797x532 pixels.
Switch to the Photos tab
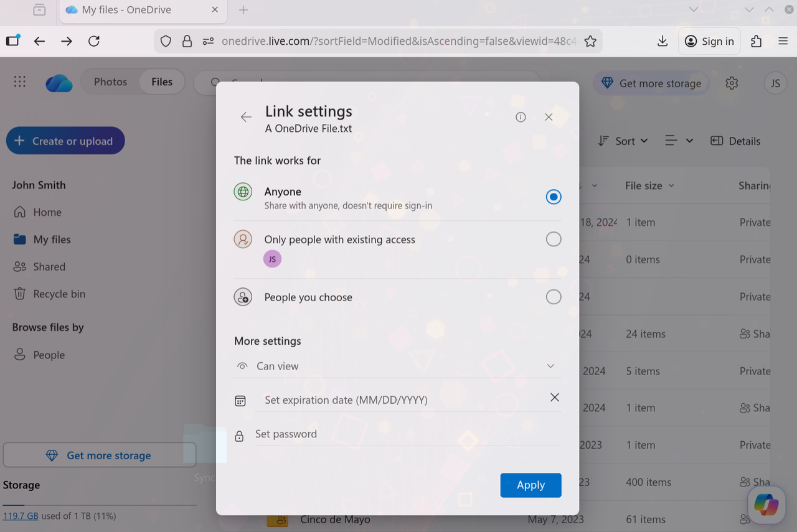pos(110,82)
